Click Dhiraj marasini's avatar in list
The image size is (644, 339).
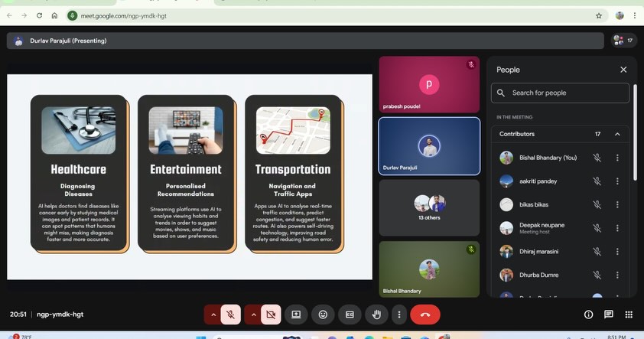pos(506,252)
